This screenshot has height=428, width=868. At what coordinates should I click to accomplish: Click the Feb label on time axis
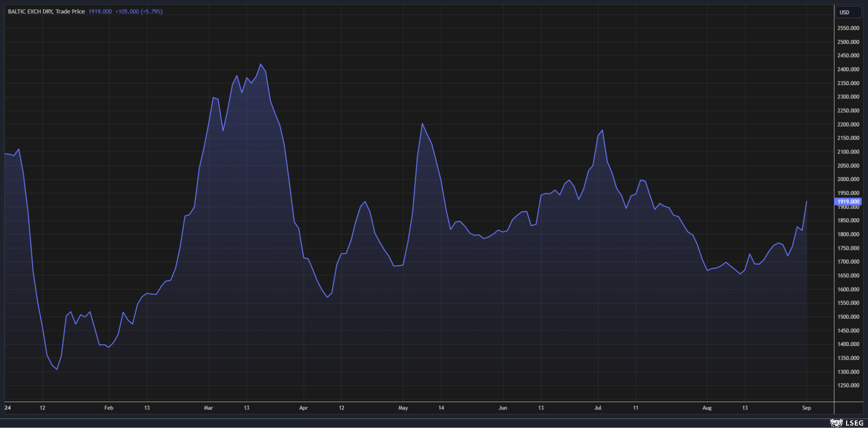point(109,408)
